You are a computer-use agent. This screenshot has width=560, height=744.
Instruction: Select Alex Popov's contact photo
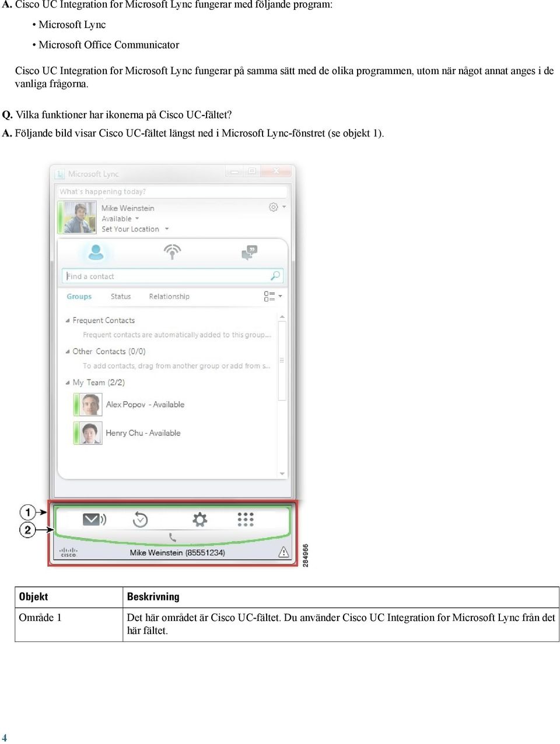tap(90, 404)
